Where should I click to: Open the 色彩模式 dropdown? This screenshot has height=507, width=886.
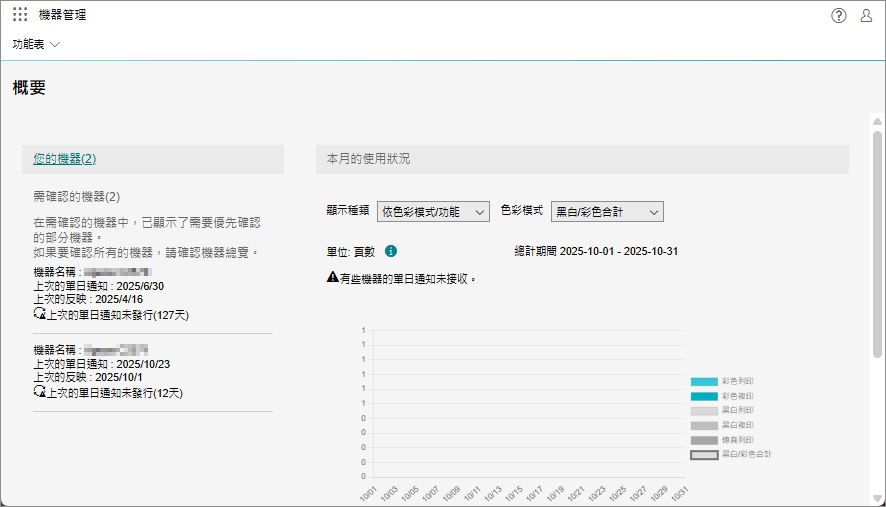(607, 212)
